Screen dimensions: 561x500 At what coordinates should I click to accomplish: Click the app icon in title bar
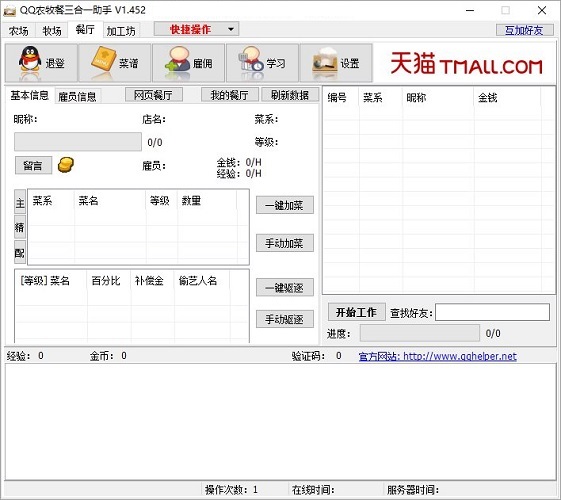pos(10,11)
